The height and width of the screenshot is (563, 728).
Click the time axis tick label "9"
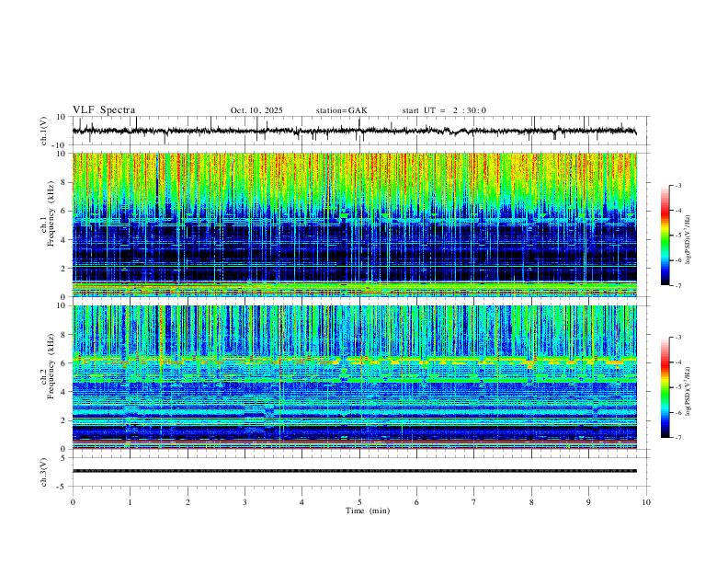pyautogui.click(x=588, y=502)
